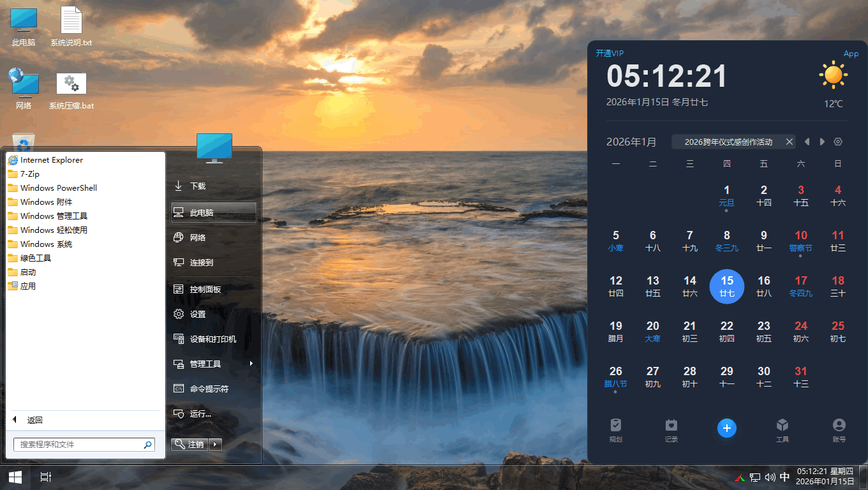Dismiss the 2026跨年仪式感创作活动 banner
The image size is (868, 490).
click(789, 142)
